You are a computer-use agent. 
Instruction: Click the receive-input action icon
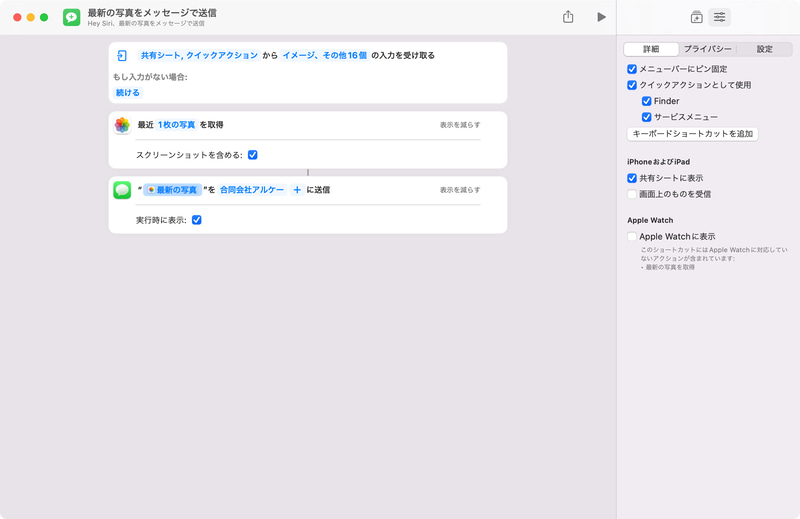tap(122, 55)
